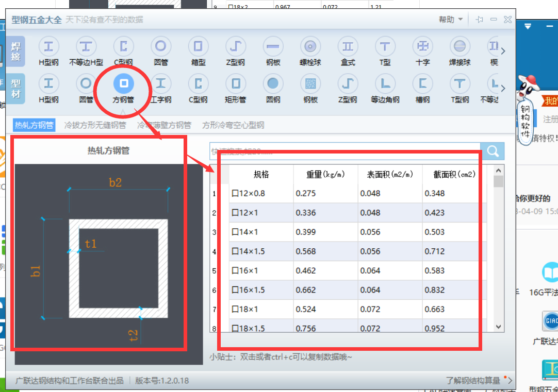Open the 帮助 dropdown menu
This screenshot has width=558, height=392.
point(451,20)
